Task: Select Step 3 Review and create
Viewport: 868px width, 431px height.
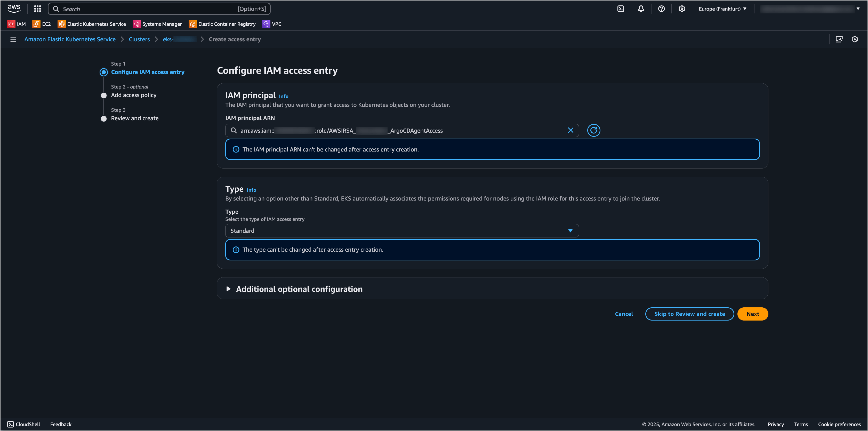Action: point(134,118)
